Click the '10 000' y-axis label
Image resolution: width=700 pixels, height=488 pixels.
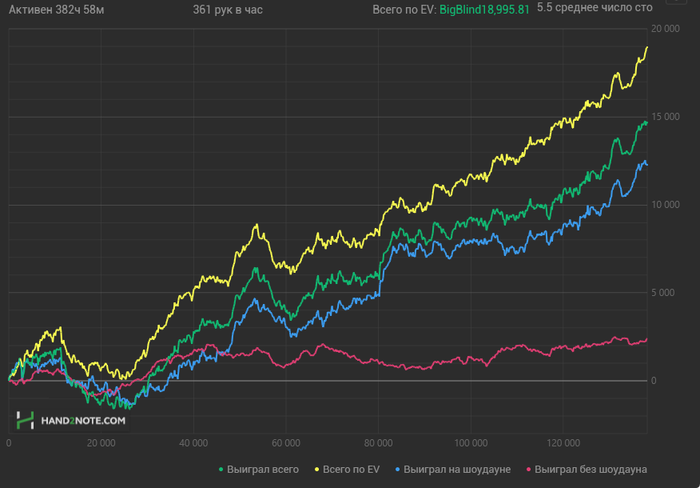(x=665, y=204)
